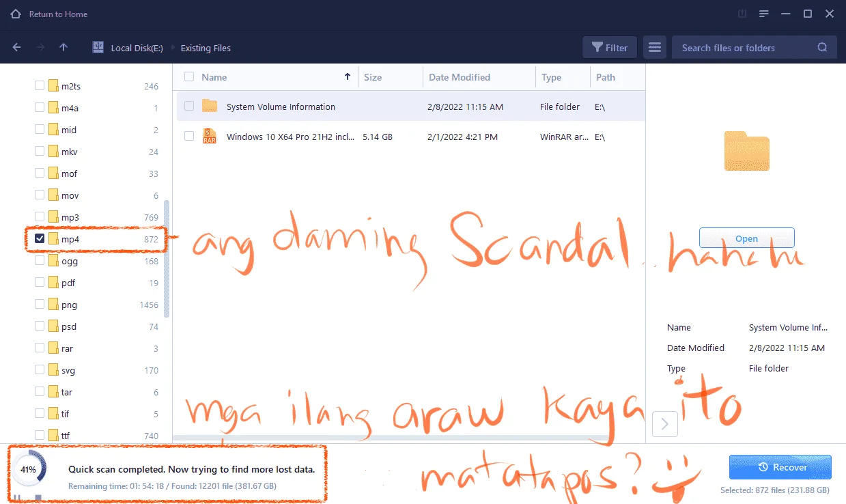
Task: Sort by the Path column header
Action: (x=606, y=77)
